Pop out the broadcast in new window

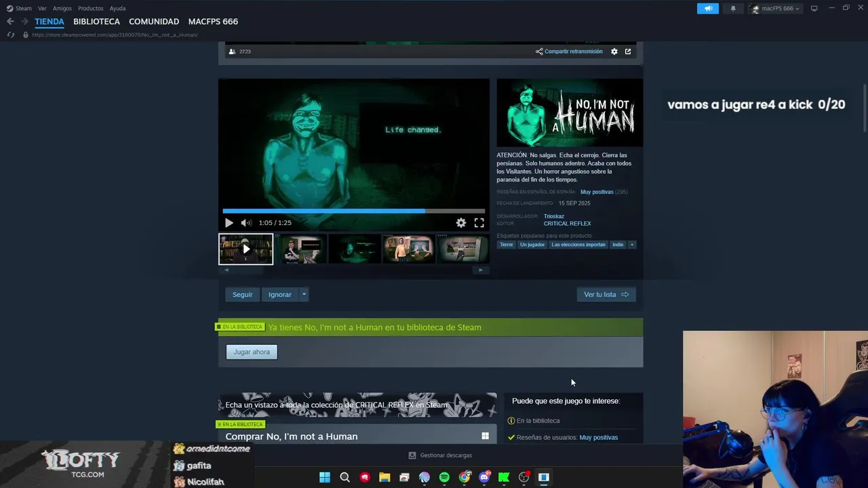[x=628, y=52]
